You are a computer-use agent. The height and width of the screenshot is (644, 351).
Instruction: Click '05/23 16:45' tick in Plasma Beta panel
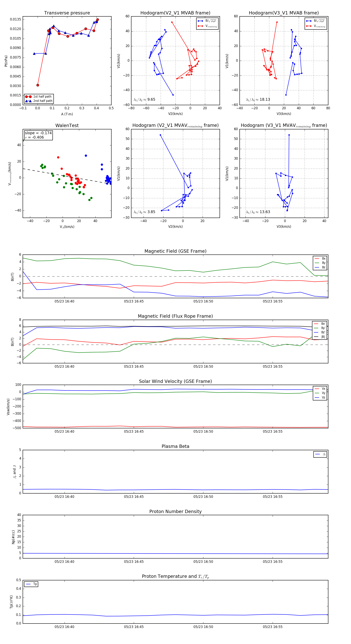134,496
